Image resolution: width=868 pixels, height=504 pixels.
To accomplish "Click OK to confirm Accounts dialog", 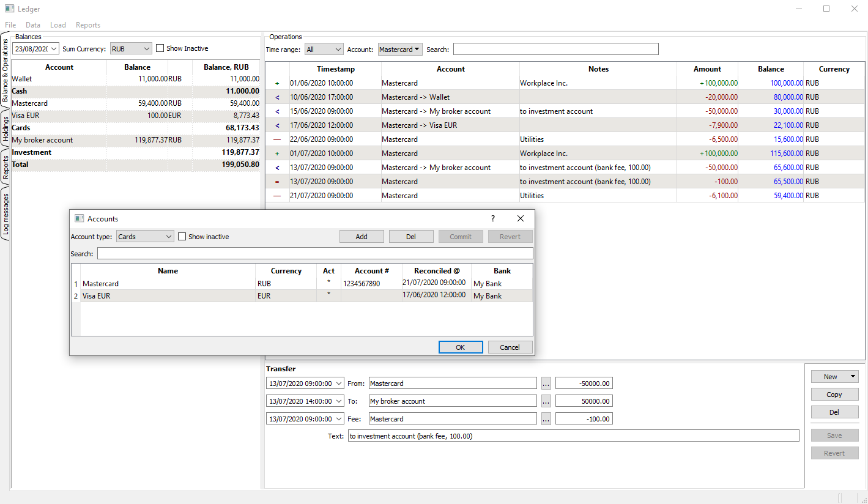I will click(x=461, y=347).
